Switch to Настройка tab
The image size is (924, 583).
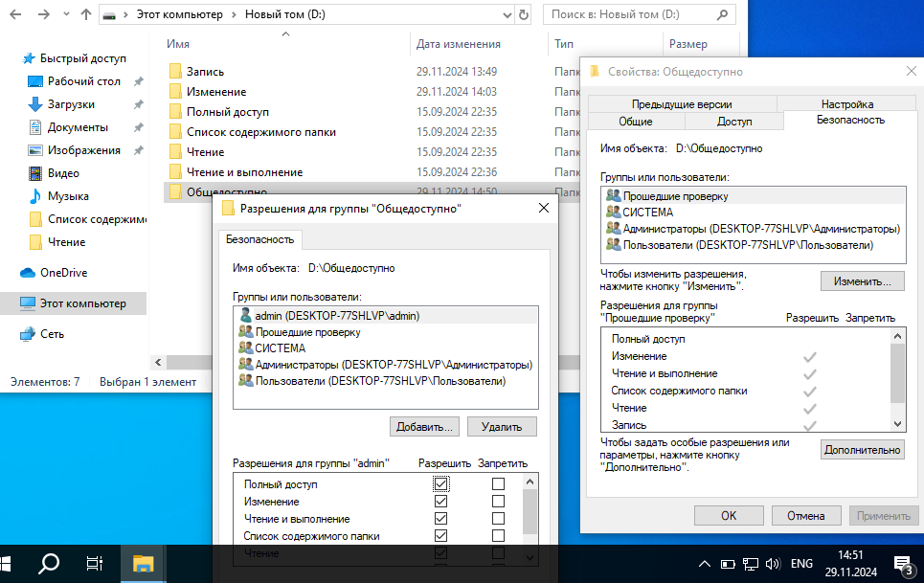point(846,104)
